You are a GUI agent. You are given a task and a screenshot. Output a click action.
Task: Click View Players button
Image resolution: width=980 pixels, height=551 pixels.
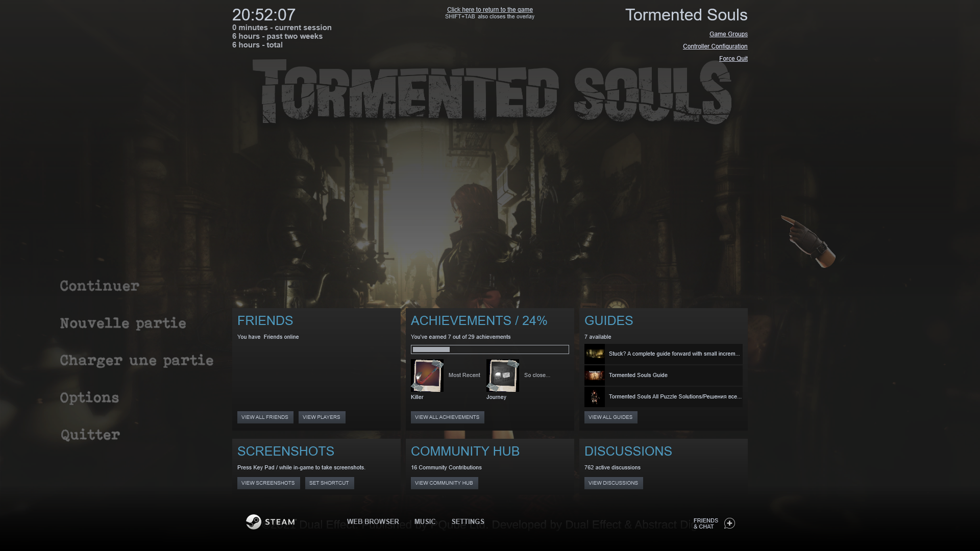[322, 417]
